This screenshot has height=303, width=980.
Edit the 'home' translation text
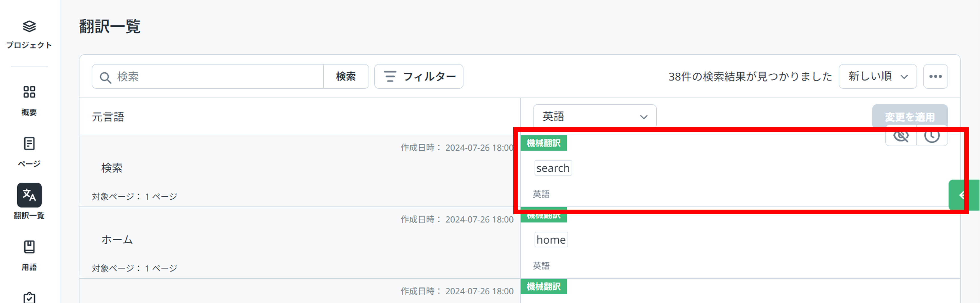point(551,240)
